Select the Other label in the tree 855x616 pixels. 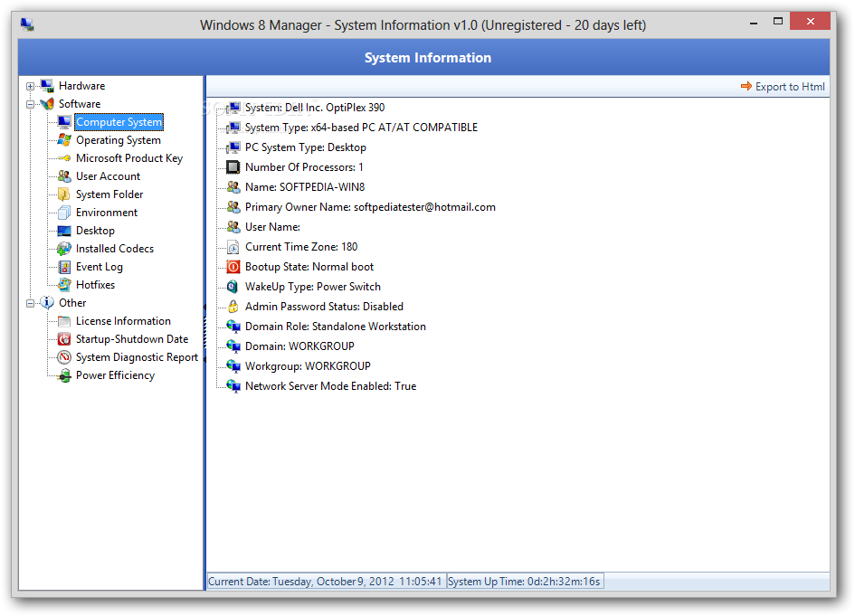pos(72,302)
